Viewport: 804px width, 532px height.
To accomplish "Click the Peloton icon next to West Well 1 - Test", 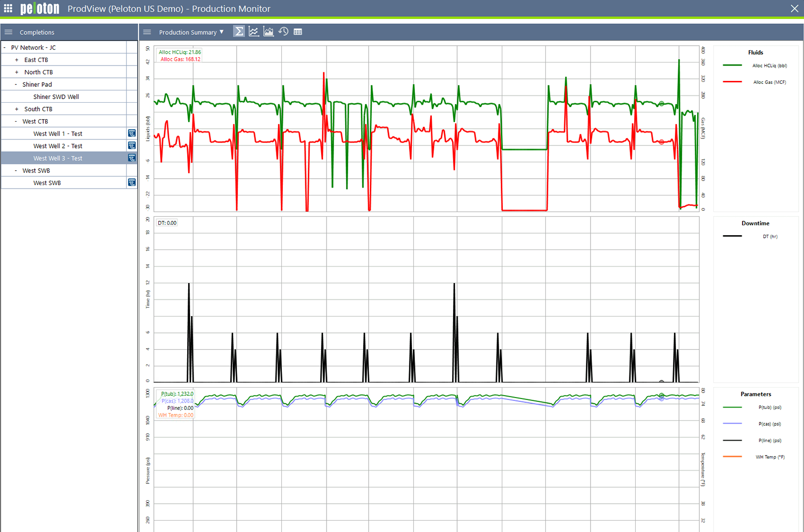I will [132, 133].
